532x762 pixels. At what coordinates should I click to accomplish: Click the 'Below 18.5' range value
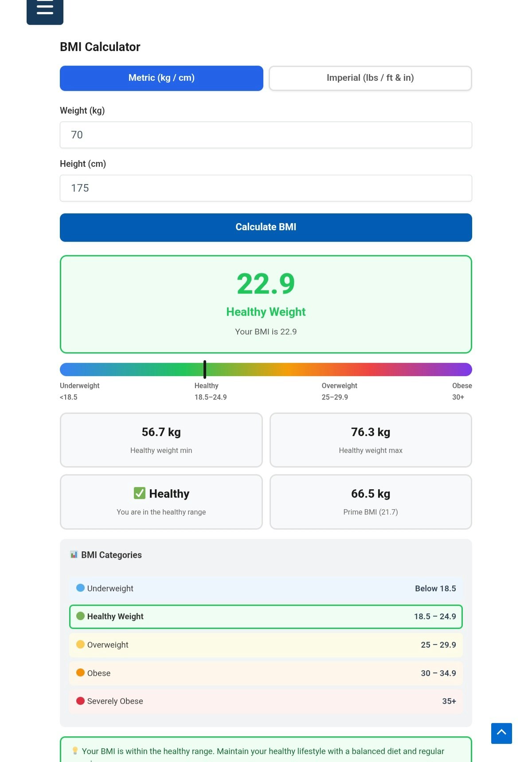[435, 588]
